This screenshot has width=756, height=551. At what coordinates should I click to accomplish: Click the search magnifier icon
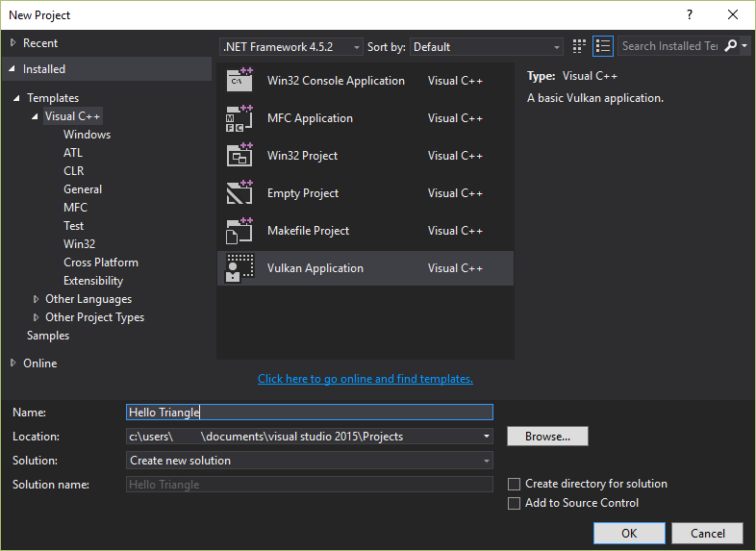tap(731, 46)
